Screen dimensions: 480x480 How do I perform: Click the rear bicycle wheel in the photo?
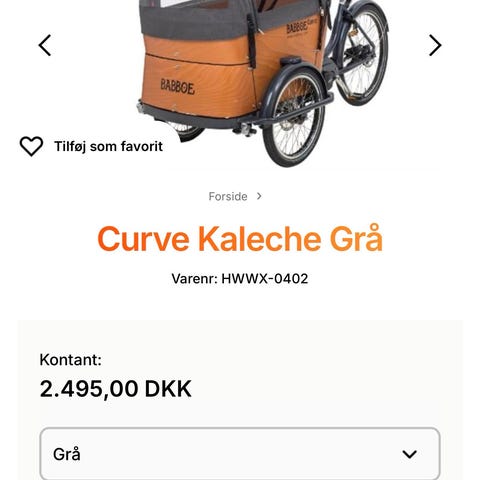pyautogui.click(x=363, y=55)
